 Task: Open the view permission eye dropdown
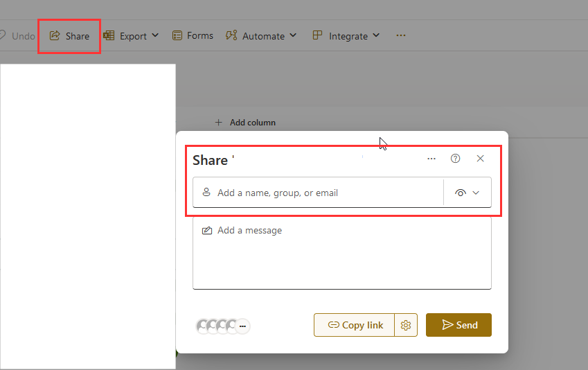click(467, 193)
